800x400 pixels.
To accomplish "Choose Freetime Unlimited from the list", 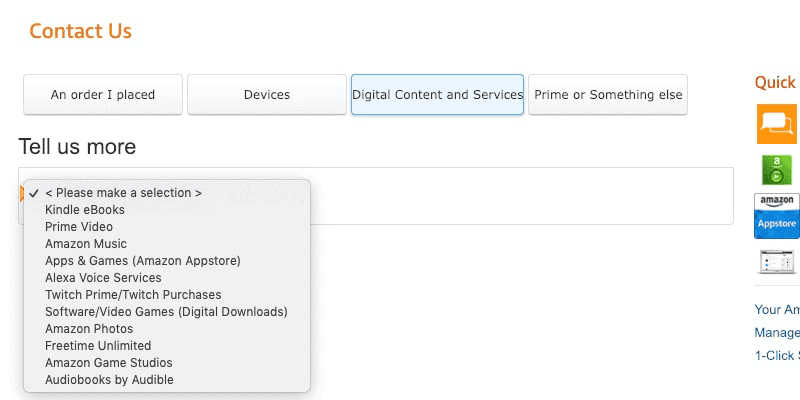I will pos(167,346).
